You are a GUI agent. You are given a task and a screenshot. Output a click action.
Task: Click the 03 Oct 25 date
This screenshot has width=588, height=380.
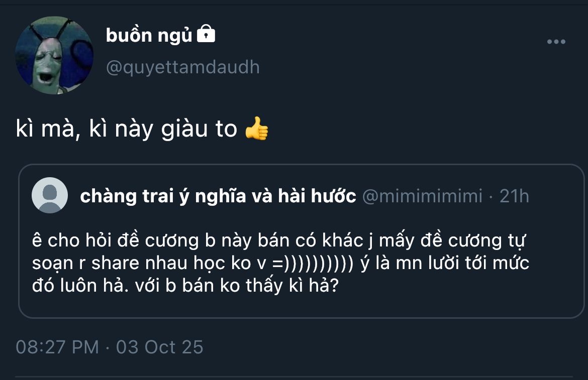(160, 347)
